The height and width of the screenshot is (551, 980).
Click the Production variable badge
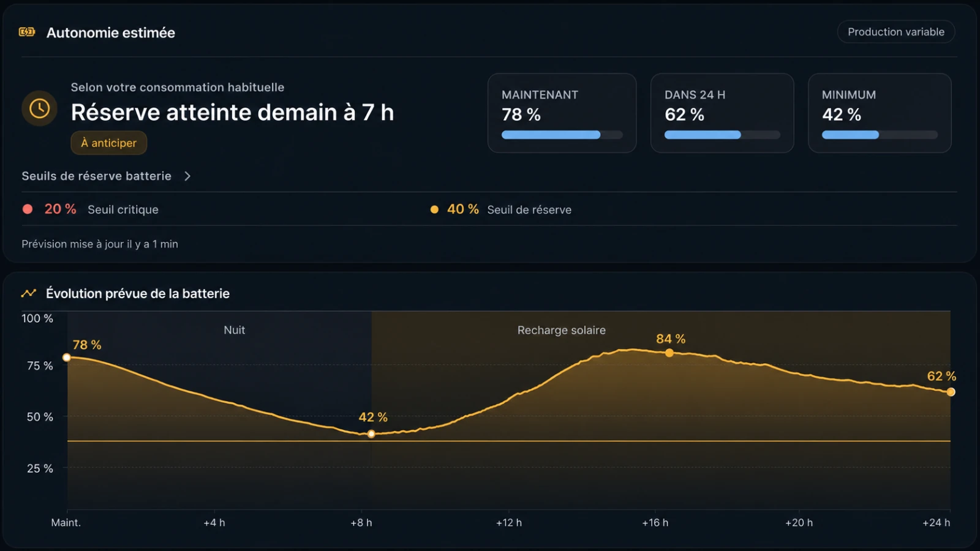tap(896, 32)
